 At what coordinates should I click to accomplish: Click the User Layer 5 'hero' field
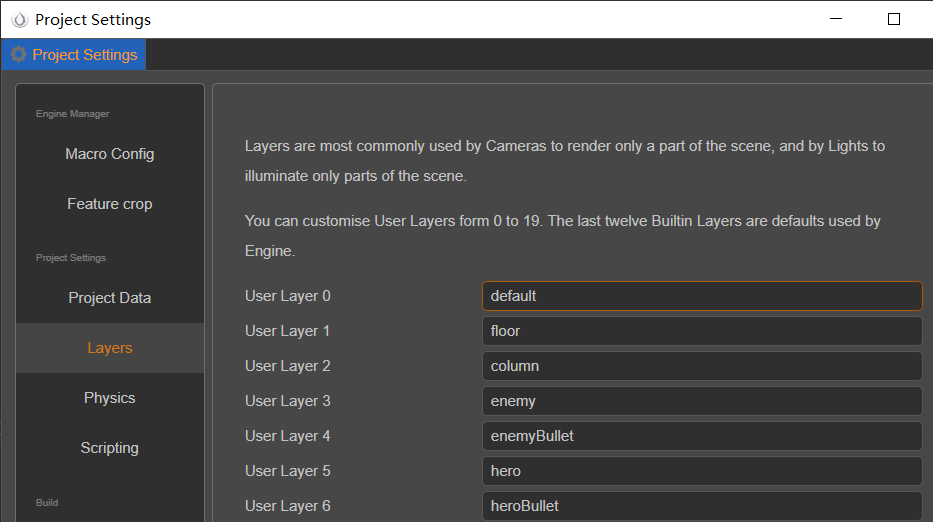(x=701, y=471)
